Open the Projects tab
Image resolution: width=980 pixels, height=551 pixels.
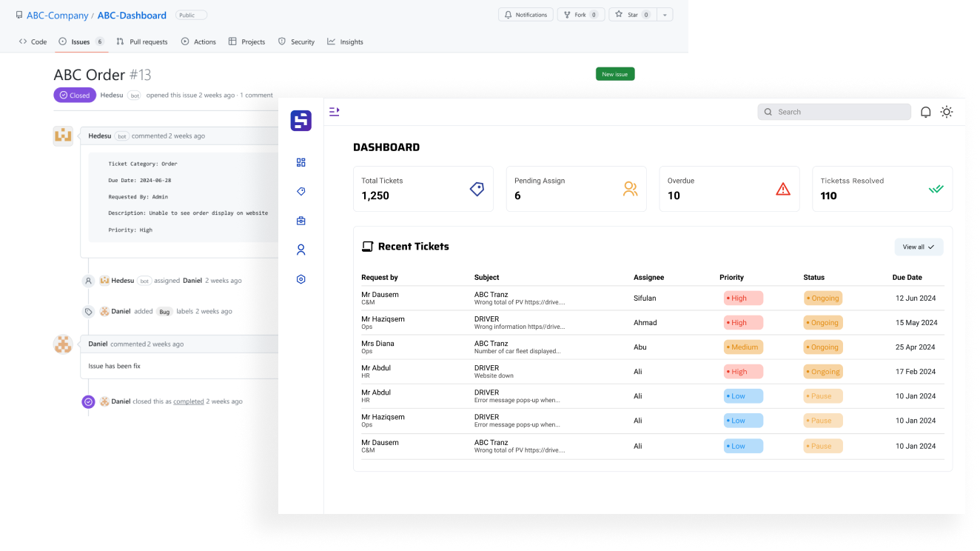[x=246, y=42]
